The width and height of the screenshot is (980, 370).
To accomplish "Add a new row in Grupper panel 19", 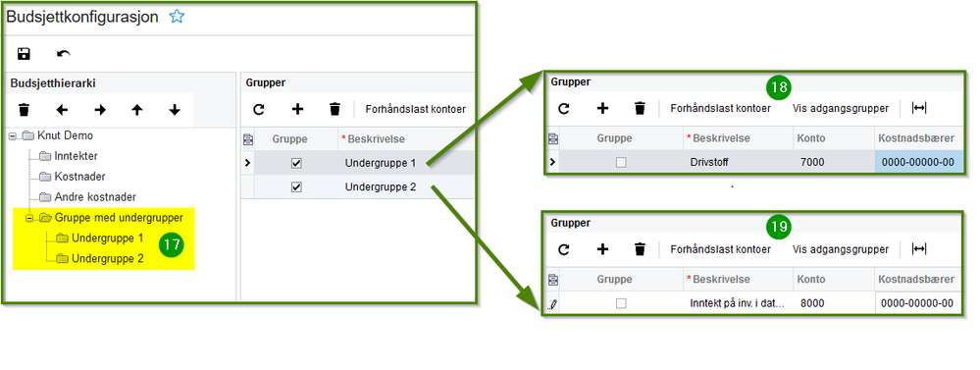I will [602, 249].
